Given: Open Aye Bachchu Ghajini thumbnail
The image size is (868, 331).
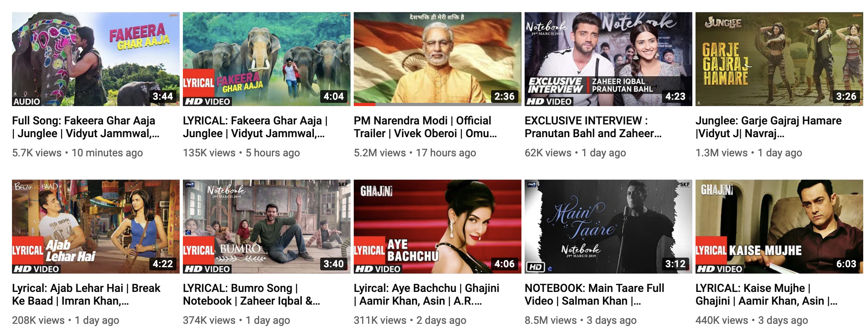Looking at the screenshot, I should click(x=438, y=227).
